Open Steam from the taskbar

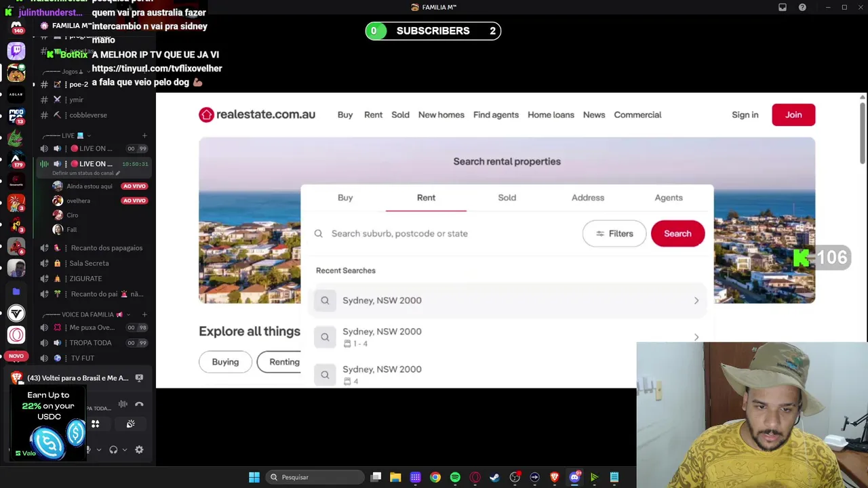pyautogui.click(x=494, y=477)
